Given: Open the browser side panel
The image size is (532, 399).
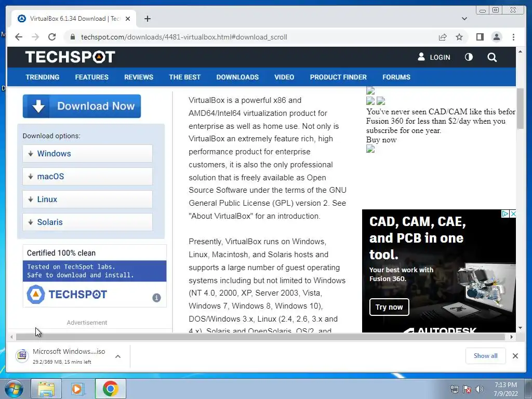Looking at the screenshot, I should (480, 37).
